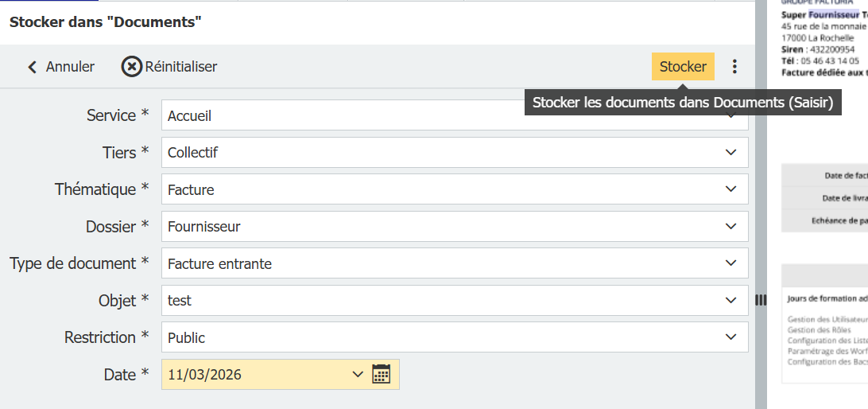
Task: Open the Thématique dropdown list
Action: (x=731, y=189)
